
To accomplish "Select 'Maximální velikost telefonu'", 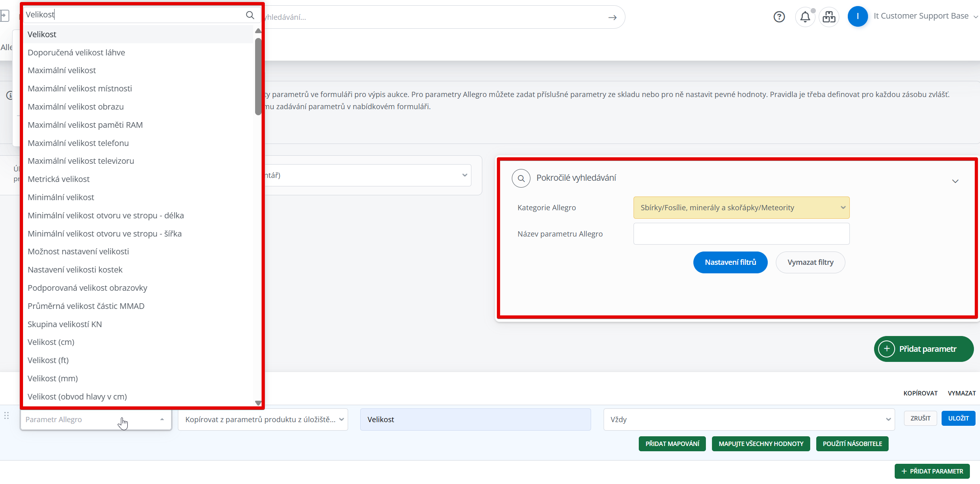I will (138, 143).
